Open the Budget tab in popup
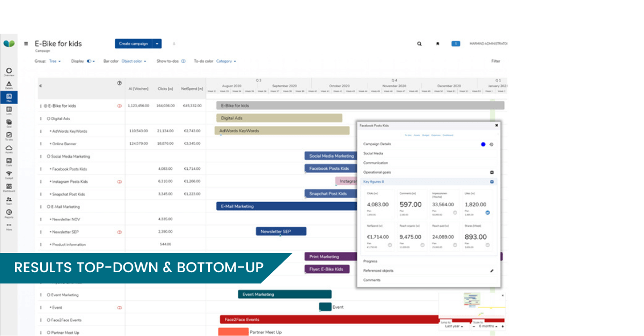The height and width of the screenshot is (336, 644). 426,135
